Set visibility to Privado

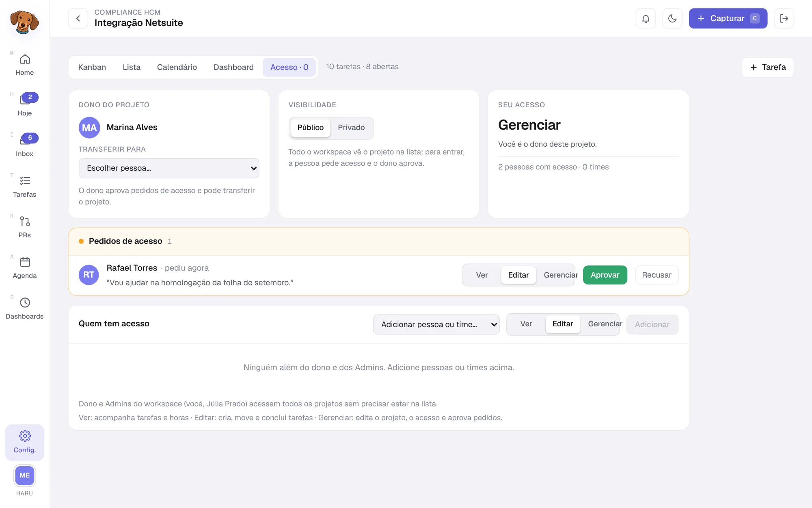351,128
